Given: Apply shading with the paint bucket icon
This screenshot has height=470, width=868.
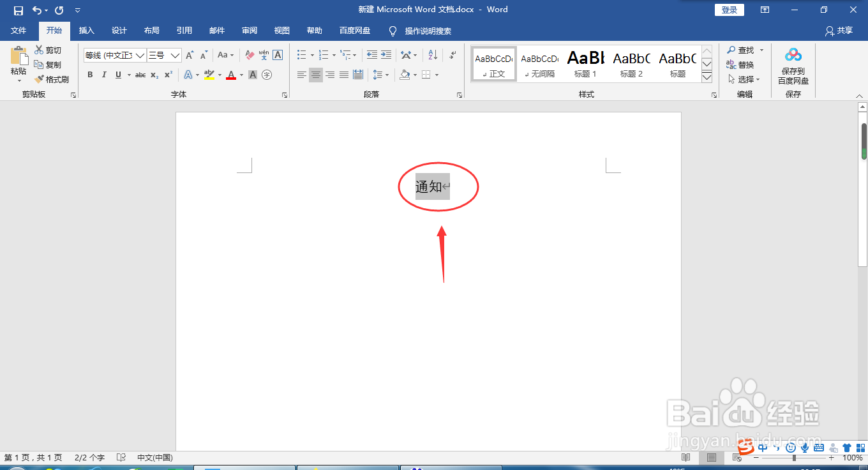Looking at the screenshot, I should tap(405, 75).
